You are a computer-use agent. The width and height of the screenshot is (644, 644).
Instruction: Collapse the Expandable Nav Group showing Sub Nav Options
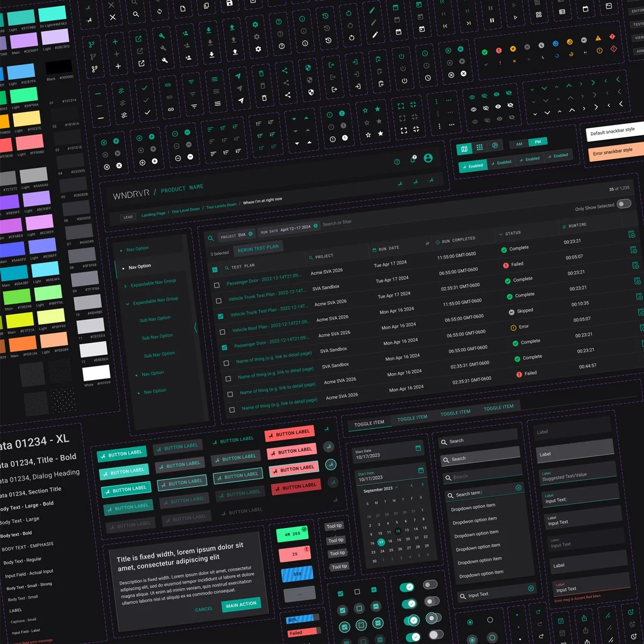[128, 304]
